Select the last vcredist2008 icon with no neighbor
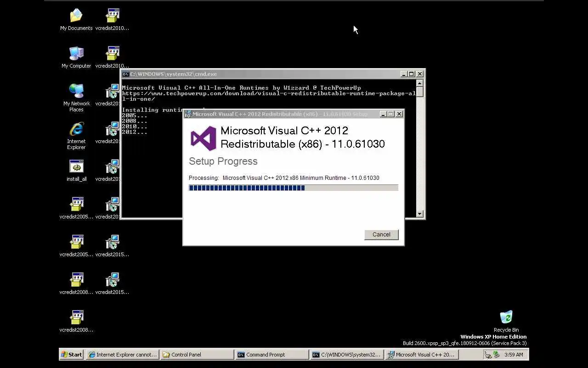 [76, 321]
